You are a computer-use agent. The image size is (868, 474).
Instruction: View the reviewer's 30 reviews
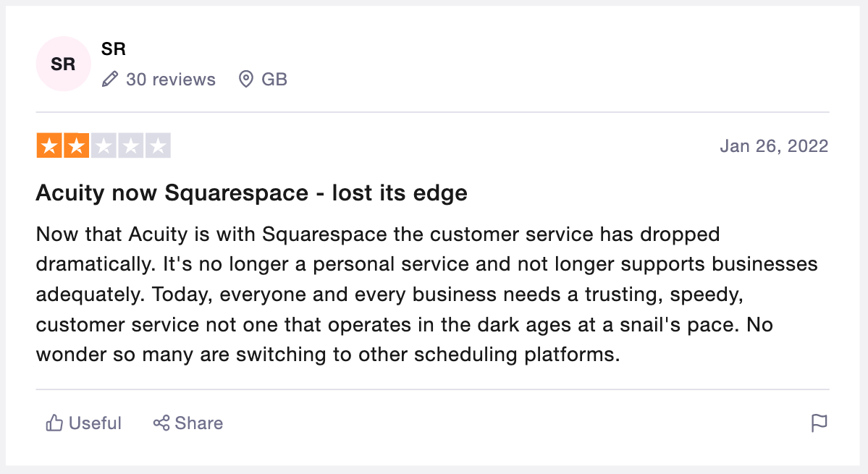coord(170,79)
